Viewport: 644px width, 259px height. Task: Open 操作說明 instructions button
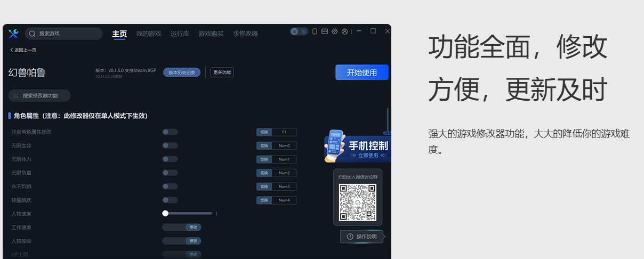pos(362,237)
